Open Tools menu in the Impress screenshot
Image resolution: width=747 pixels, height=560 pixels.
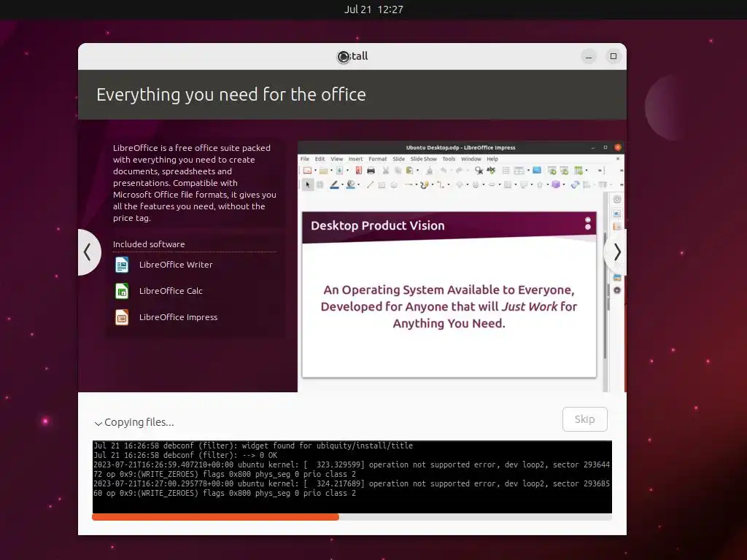449,159
